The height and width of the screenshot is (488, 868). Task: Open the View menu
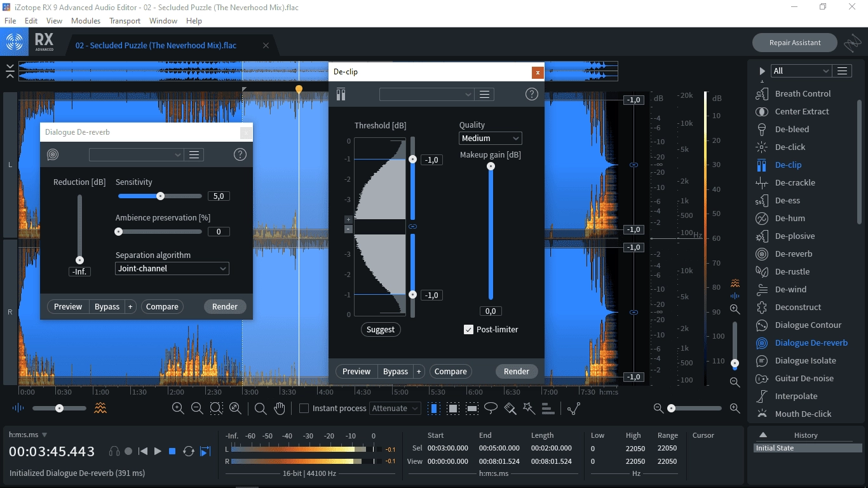coord(54,20)
